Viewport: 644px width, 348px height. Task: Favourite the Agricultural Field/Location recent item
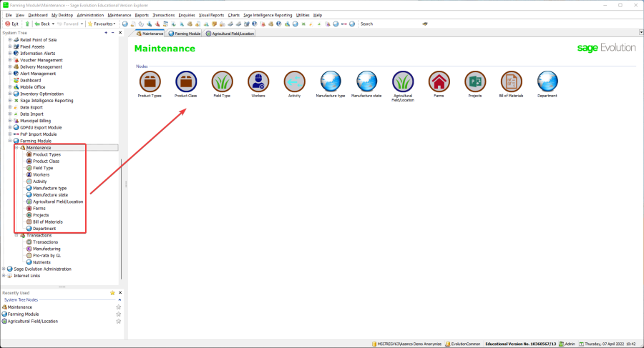(x=118, y=322)
